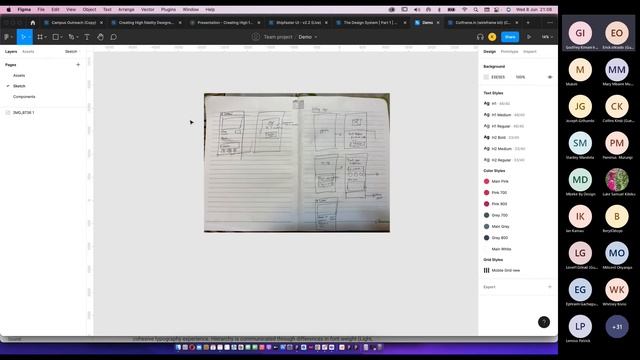Select the Pink 700 color style

tap(499, 193)
